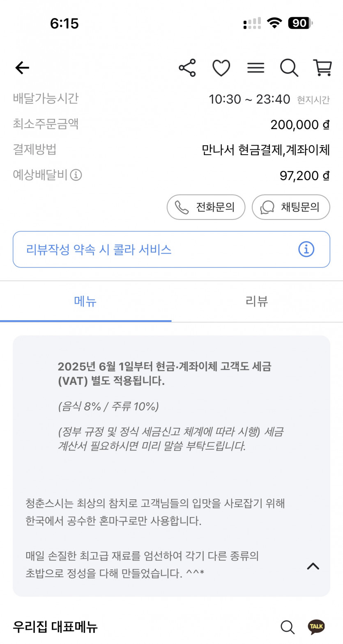Open the share icon
This screenshot has height=644, width=343.
click(187, 68)
